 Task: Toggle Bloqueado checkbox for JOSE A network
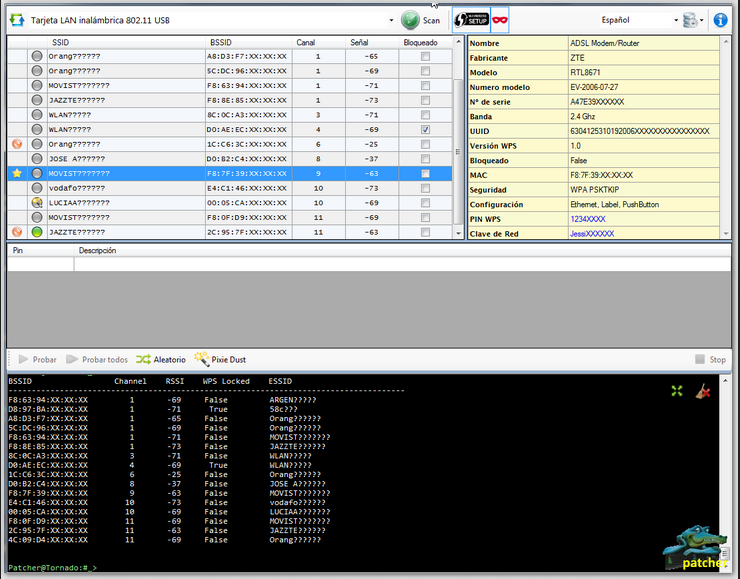[x=425, y=159]
